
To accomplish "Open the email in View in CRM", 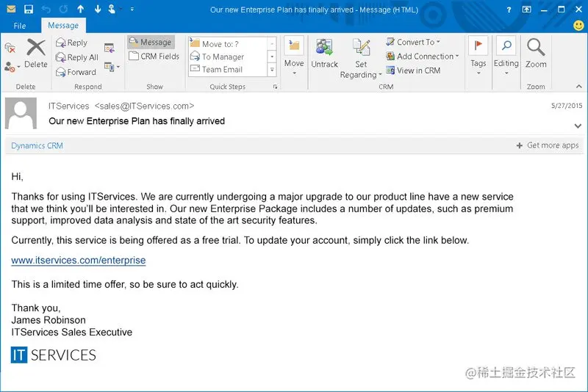I will 413,70.
